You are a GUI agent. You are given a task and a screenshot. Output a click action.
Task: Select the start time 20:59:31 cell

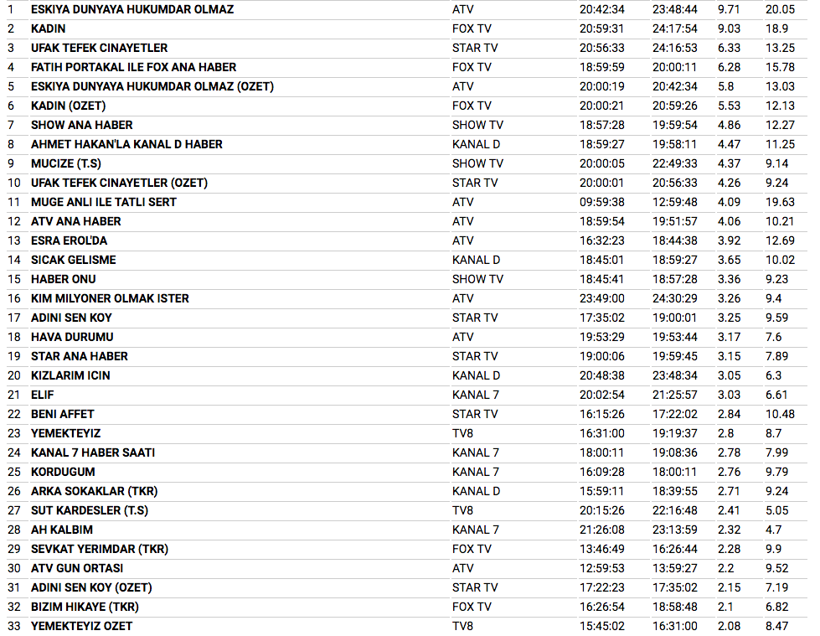[x=602, y=29]
